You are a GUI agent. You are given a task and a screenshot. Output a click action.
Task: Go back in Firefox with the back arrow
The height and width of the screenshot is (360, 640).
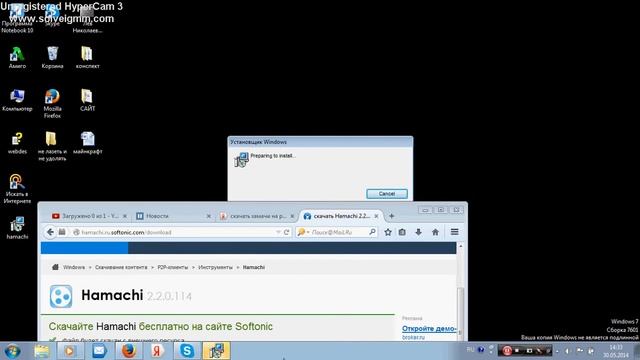coord(50,232)
